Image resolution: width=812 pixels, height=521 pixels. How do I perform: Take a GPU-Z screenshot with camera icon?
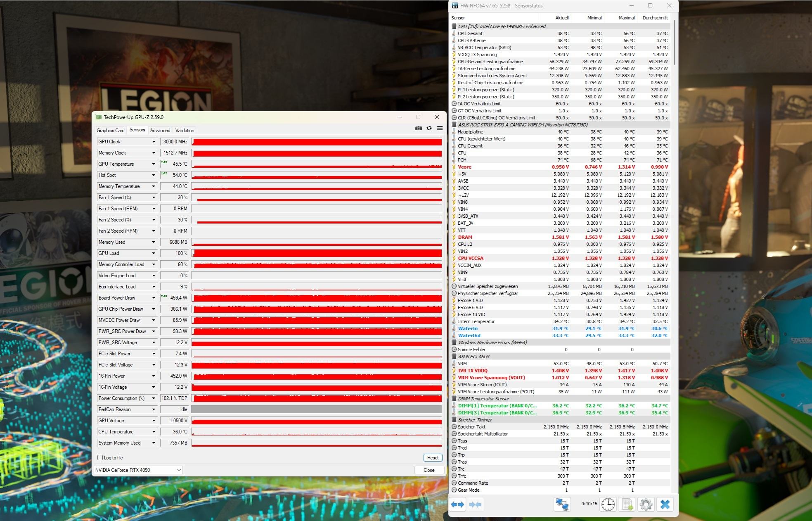coord(418,128)
